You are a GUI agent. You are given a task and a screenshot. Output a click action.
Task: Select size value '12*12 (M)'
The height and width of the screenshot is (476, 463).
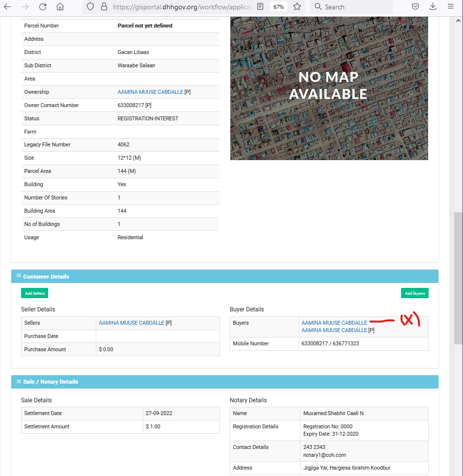129,158
